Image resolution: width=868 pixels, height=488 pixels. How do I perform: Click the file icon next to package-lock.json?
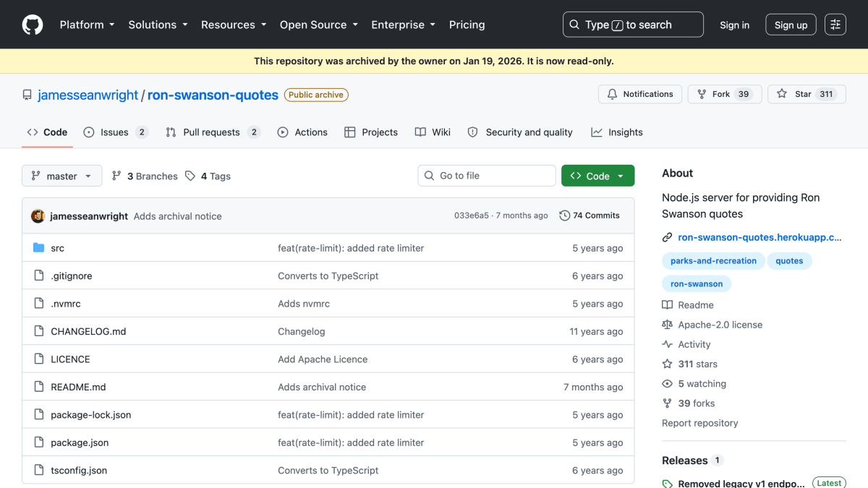(39, 414)
